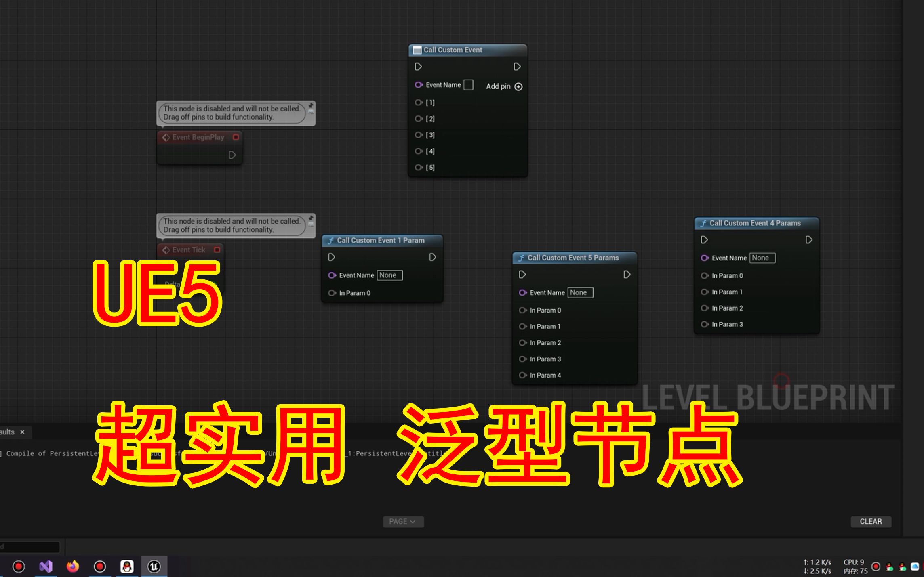Open QQ from the taskbar
This screenshot has width=924, height=577.
pyautogui.click(x=127, y=567)
